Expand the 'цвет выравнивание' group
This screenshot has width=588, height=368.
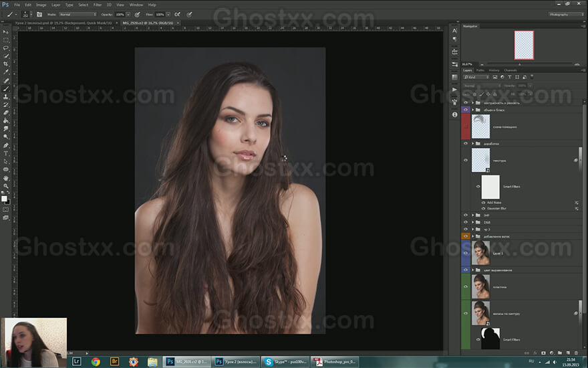click(x=473, y=270)
